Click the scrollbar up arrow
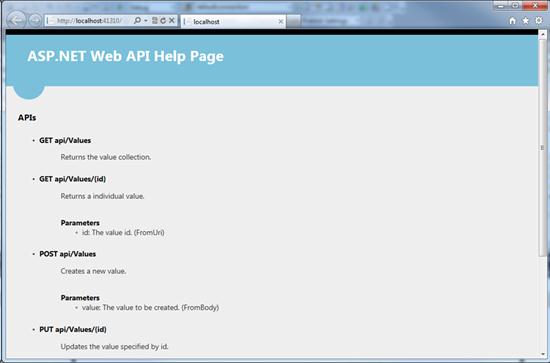Viewport: 550px width, 363px height. pos(542,35)
